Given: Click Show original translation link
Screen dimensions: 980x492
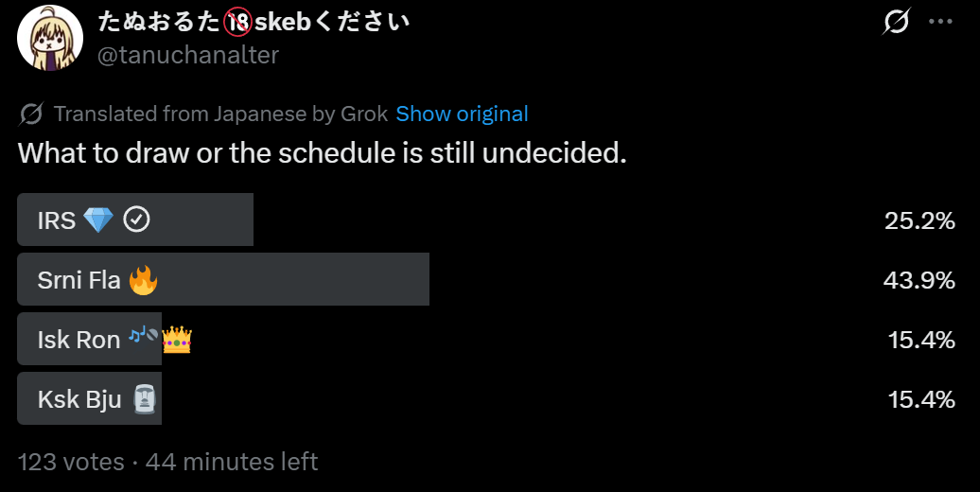Looking at the screenshot, I should [462, 114].
